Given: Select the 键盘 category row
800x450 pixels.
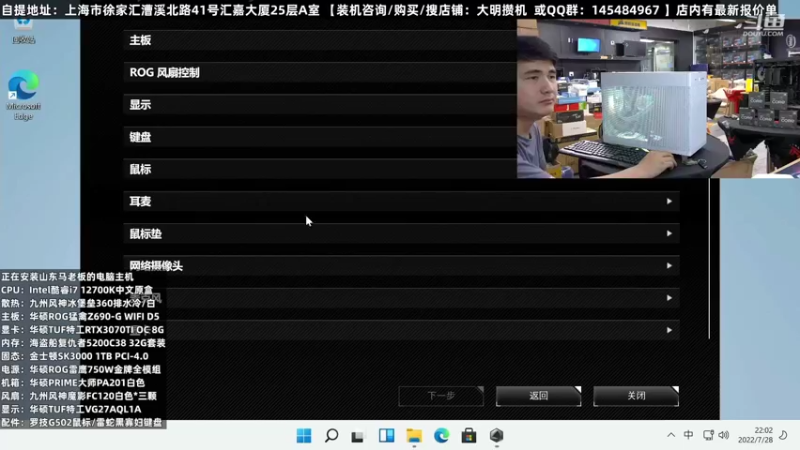Looking at the screenshot, I should 320,137.
